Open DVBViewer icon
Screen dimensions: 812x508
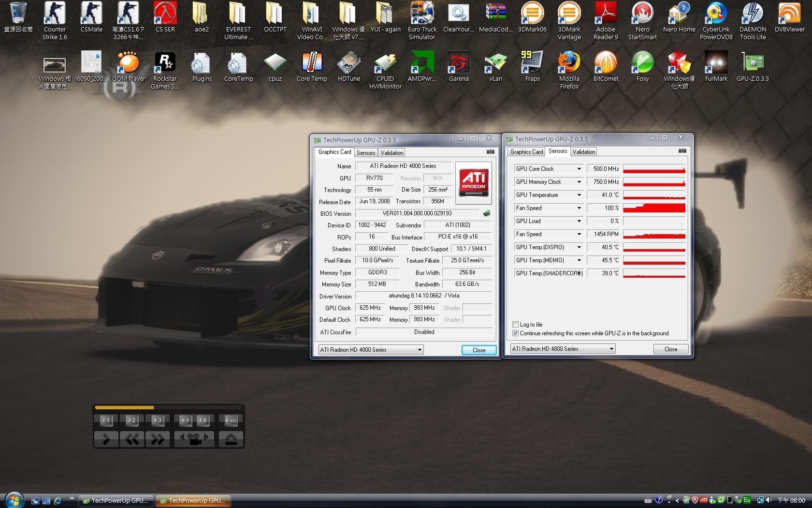(x=789, y=17)
